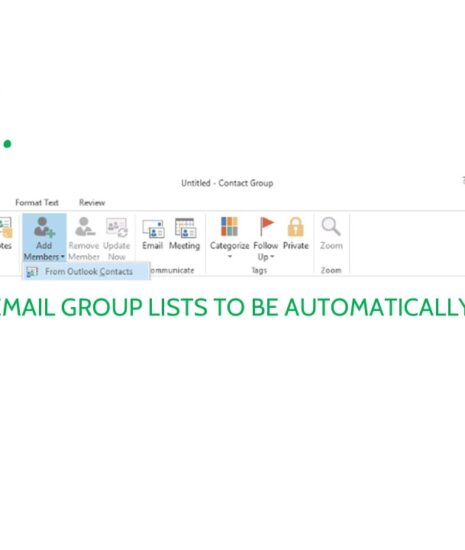465x550 pixels.
Task: Switch to the Review tab
Action: [92, 202]
